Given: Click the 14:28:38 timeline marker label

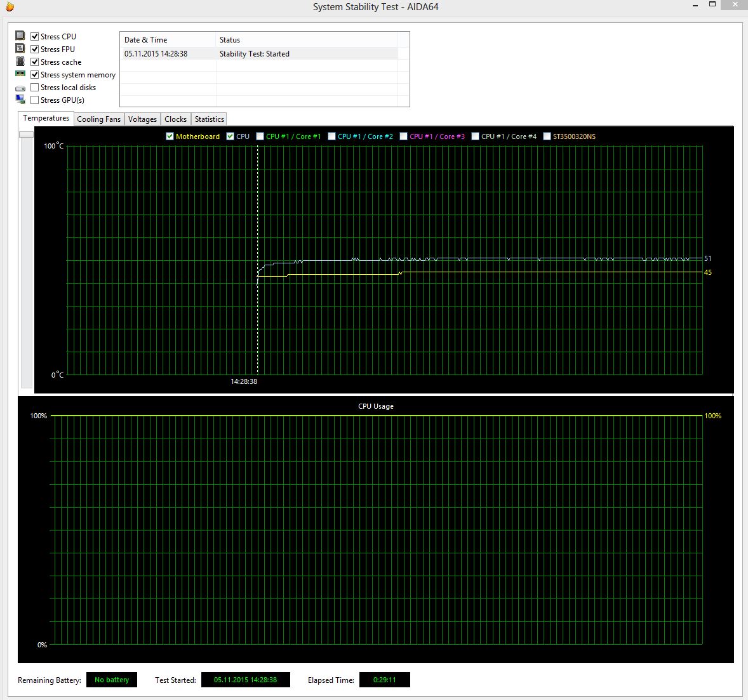Looking at the screenshot, I should click(244, 381).
